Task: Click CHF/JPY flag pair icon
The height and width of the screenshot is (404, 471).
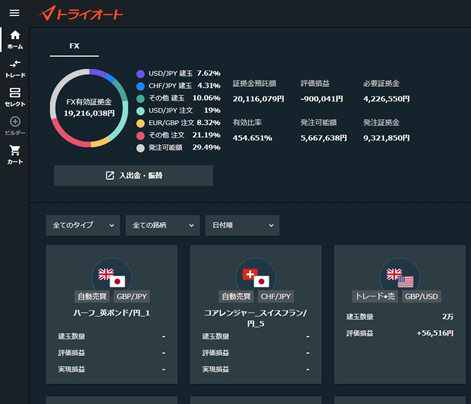Action: pyautogui.click(x=256, y=277)
